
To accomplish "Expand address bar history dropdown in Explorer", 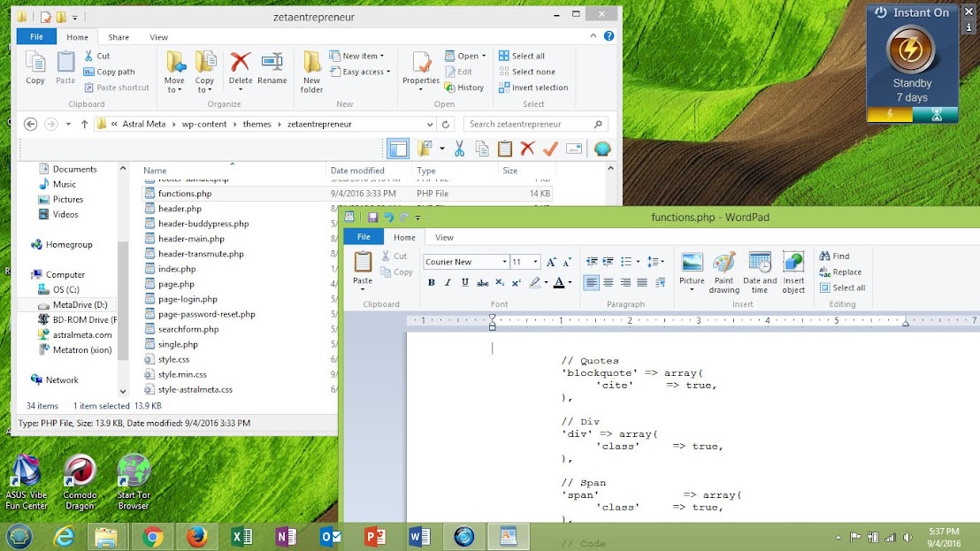I will (x=429, y=125).
